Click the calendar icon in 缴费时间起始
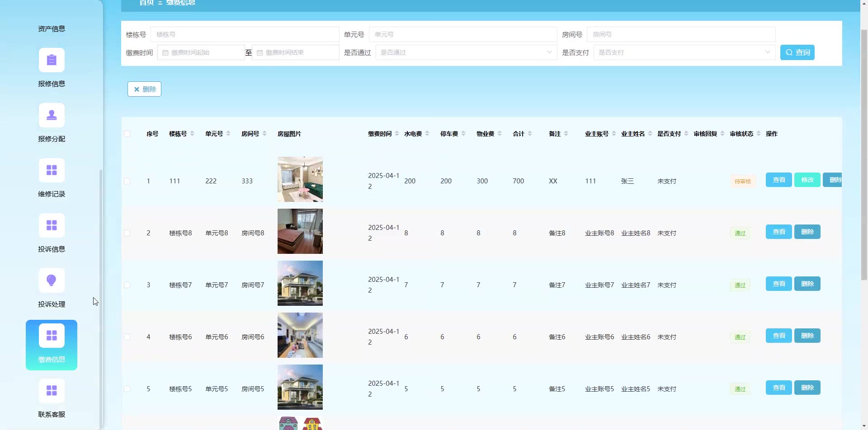The width and height of the screenshot is (868, 430). click(165, 53)
